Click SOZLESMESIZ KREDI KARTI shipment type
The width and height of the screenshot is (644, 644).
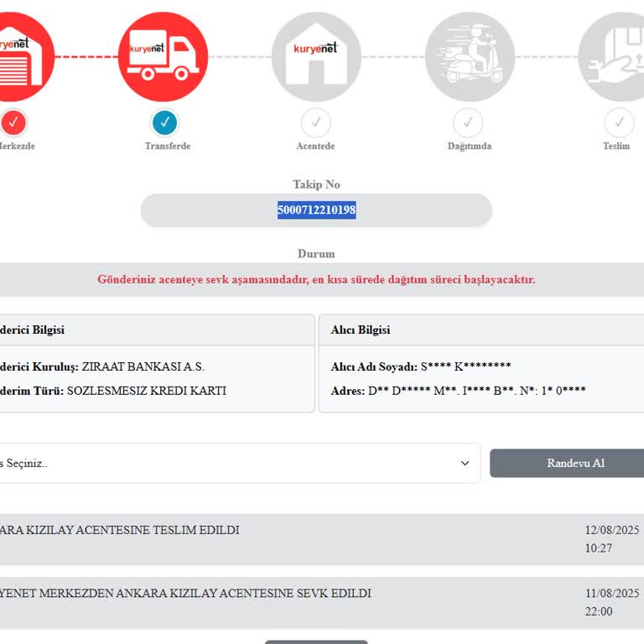pyautogui.click(x=147, y=391)
